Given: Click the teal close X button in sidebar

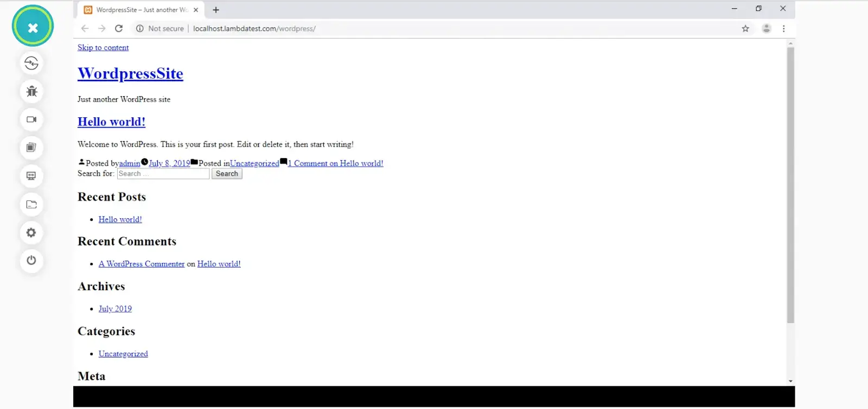Looking at the screenshot, I should coord(33,27).
